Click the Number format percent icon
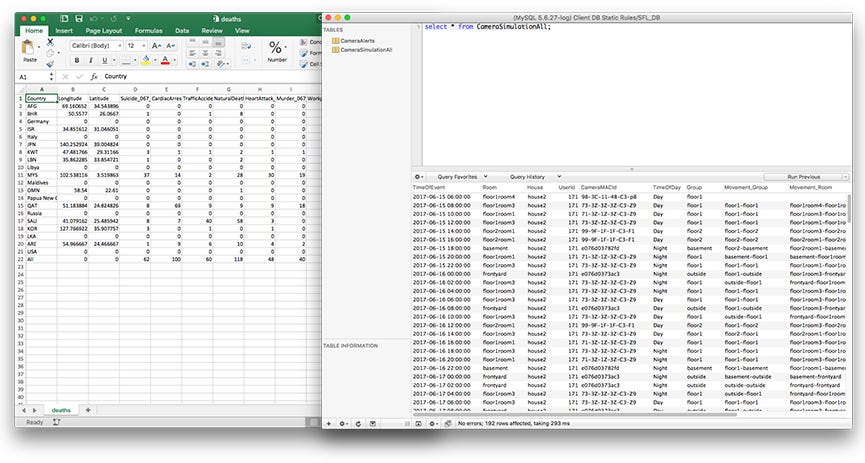 click(276, 47)
